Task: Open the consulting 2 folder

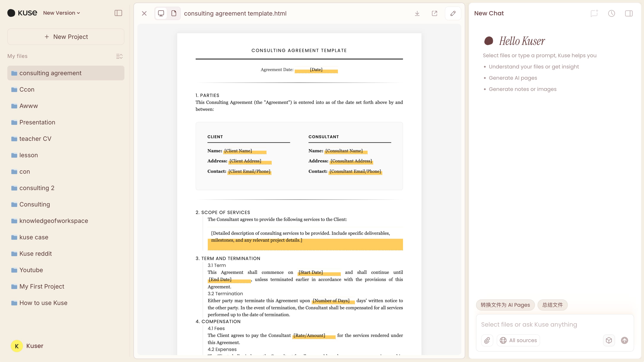Action: tap(66, 188)
